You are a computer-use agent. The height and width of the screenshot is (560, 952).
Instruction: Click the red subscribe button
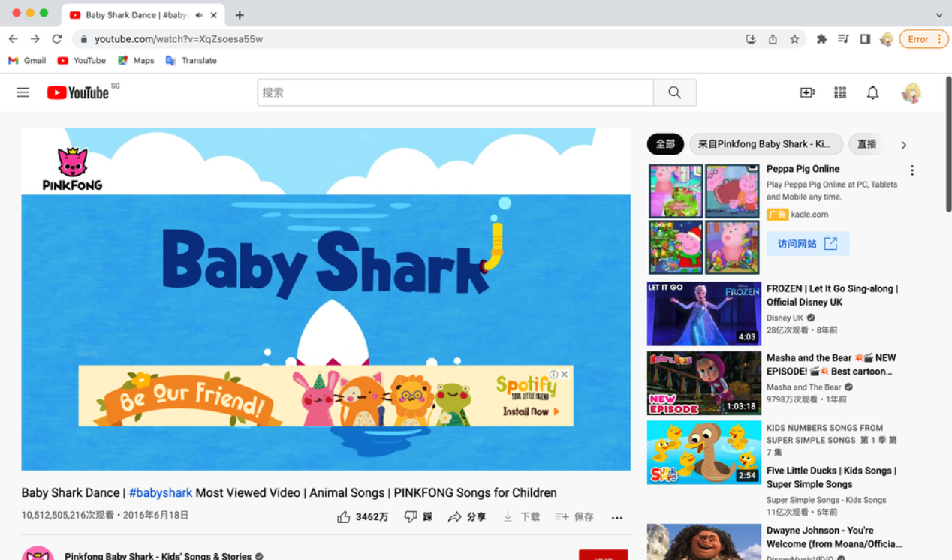tap(604, 555)
